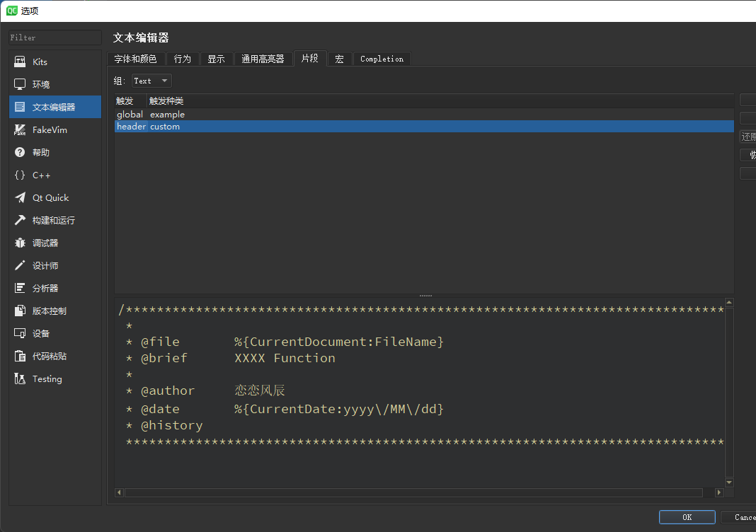Viewport: 756px width, 532px height.
Task: Click the horizontal scrollbar left arrow
Action: coord(119,492)
